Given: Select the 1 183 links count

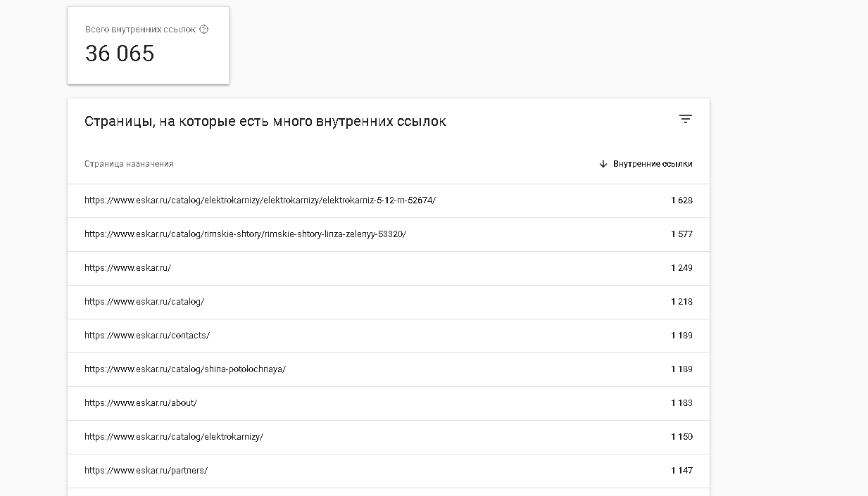Looking at the screenshot, I should point(681,403).
